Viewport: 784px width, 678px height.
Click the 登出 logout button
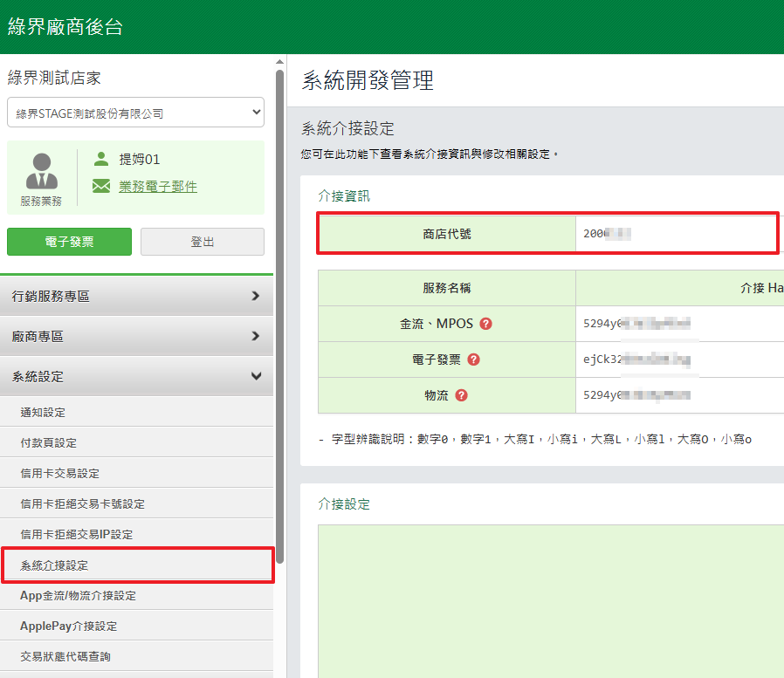[x=203, y=242]
